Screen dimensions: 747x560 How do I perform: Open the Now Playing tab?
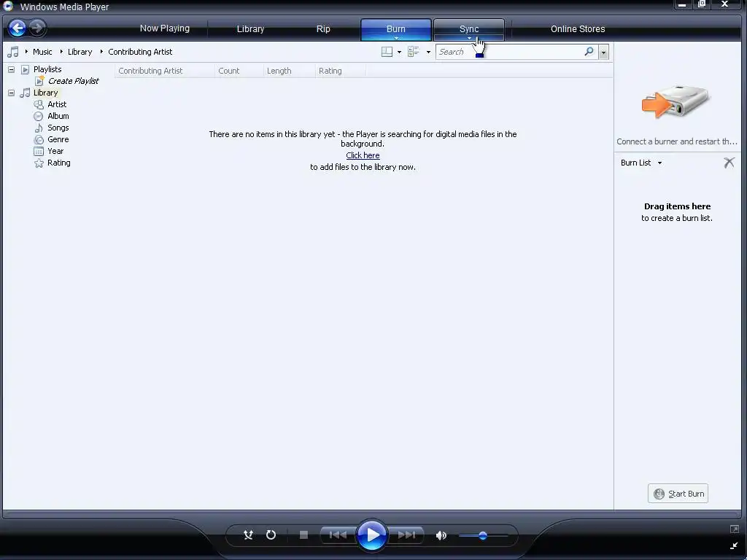pyautogui.click(x=165, y=28)
